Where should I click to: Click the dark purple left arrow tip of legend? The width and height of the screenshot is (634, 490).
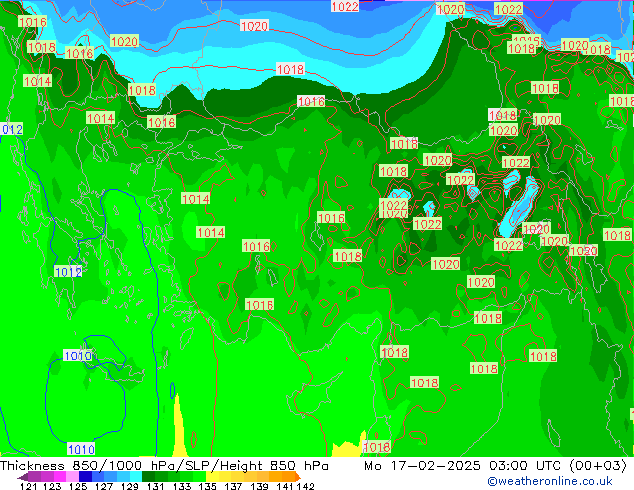coord(23,477)
